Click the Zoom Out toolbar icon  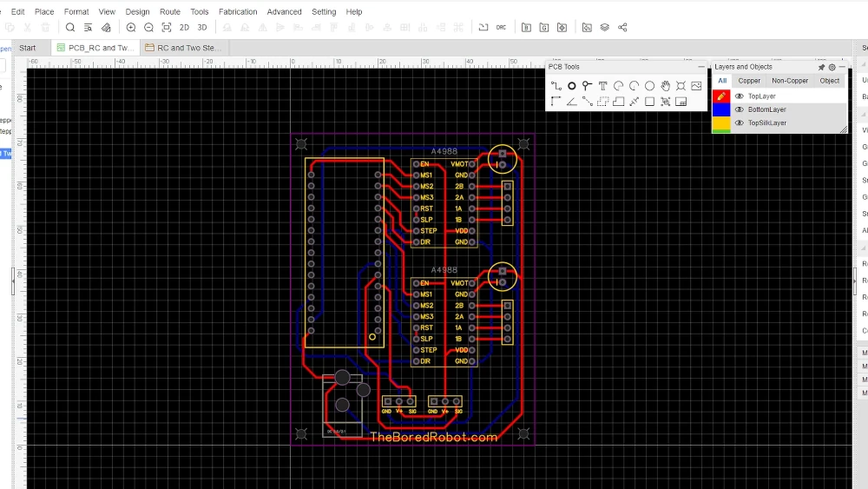[x=149, y=27]
